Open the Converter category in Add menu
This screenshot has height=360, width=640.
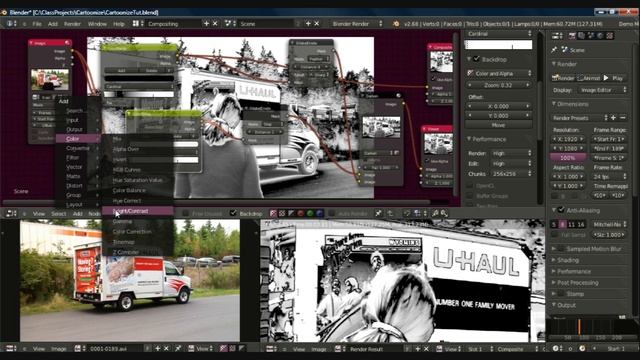click(x=78, y=148)
